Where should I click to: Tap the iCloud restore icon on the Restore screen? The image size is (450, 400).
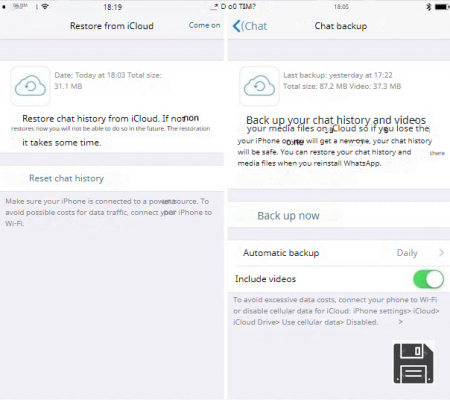point(30,86)
